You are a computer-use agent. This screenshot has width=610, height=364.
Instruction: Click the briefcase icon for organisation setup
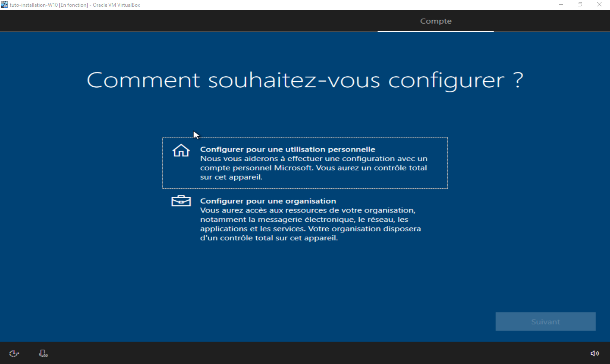point(181,201)
